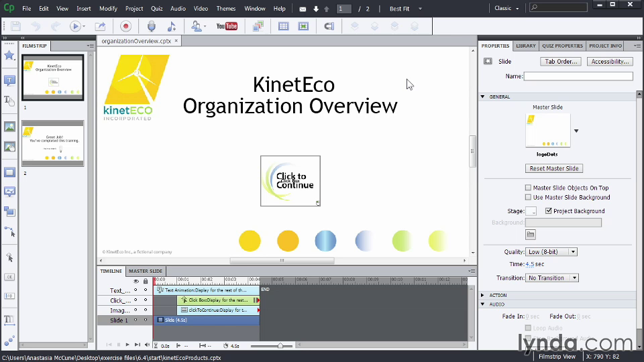Viewport: 644px width, 362px height.
Task: Open the File menu
Action: [x=27, y=8]
